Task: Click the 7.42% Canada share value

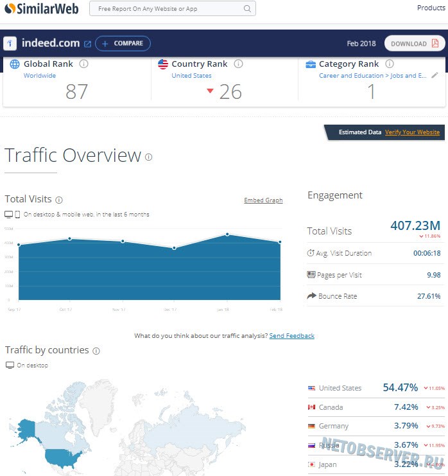Action: [x=406, y=407]
